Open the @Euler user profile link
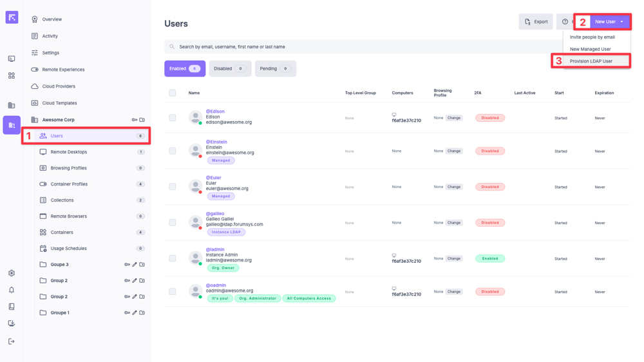The height and width of the screenshot is (362, 644). click(213, 178)
